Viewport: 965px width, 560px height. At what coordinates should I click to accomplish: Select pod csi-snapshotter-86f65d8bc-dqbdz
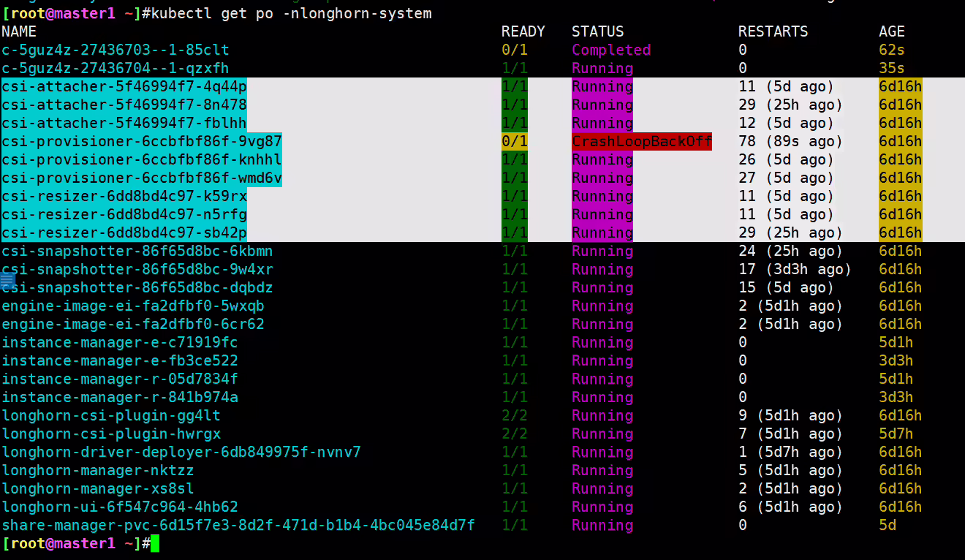pos(137,287)
